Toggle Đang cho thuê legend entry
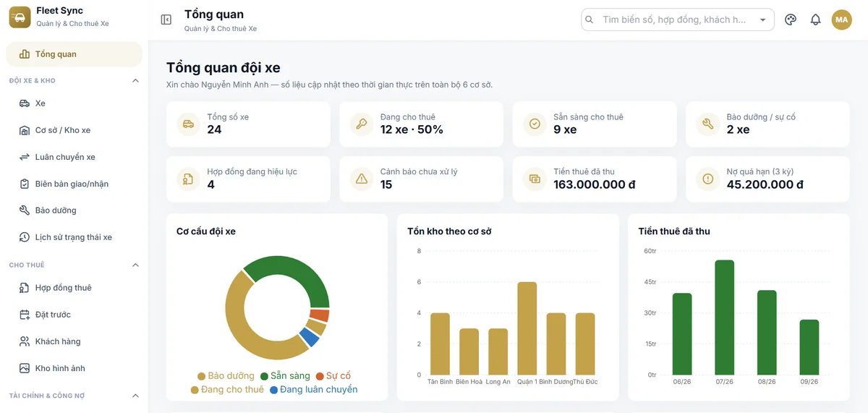The image size is (868, 413). tap(227, 390)
